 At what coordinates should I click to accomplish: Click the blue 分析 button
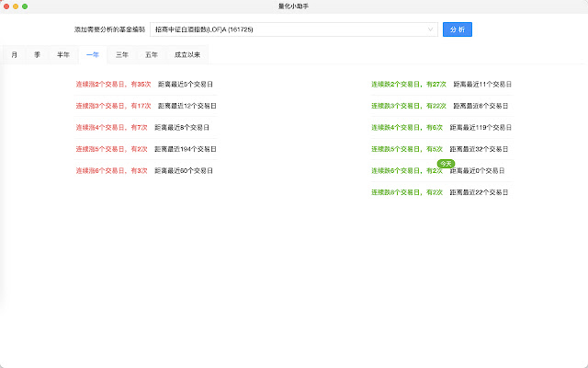pos(458,29)
